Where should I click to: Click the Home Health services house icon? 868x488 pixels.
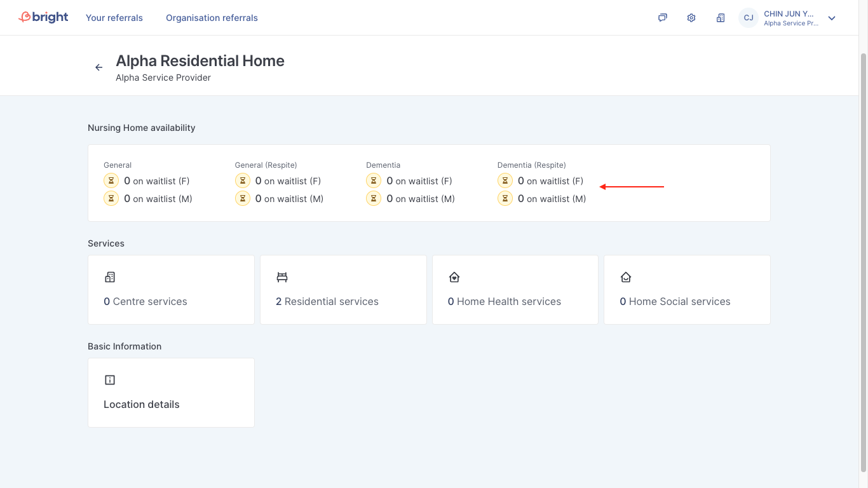coord(454,277)
